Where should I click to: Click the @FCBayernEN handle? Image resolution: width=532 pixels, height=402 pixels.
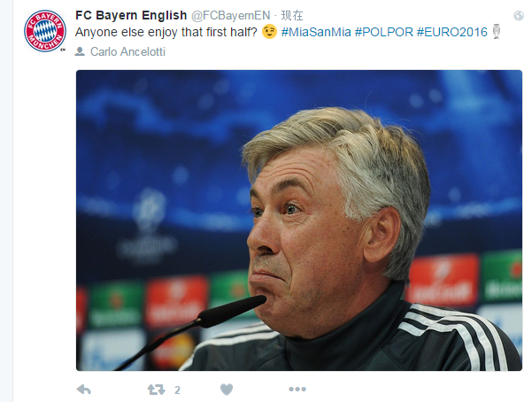tap(231, 15)
